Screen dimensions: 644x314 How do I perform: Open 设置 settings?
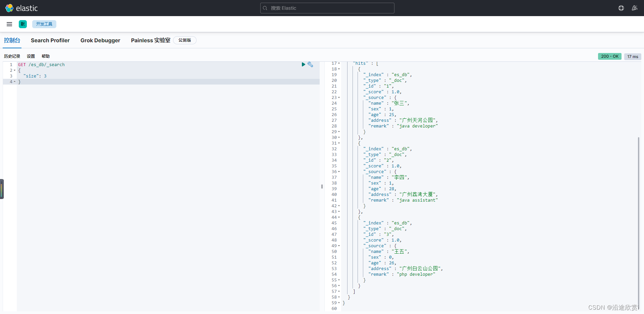pos(31,56)
